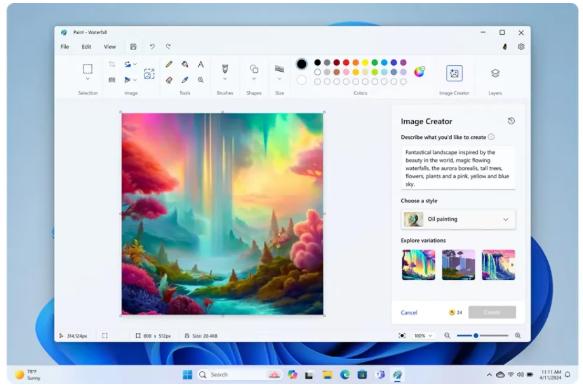Show hidden system tray icons
The image size is (583, 390).
point(489,374)
